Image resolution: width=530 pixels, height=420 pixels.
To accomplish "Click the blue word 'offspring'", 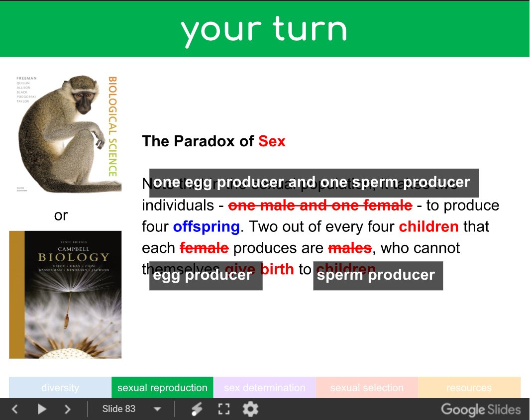I will point(206,226).
